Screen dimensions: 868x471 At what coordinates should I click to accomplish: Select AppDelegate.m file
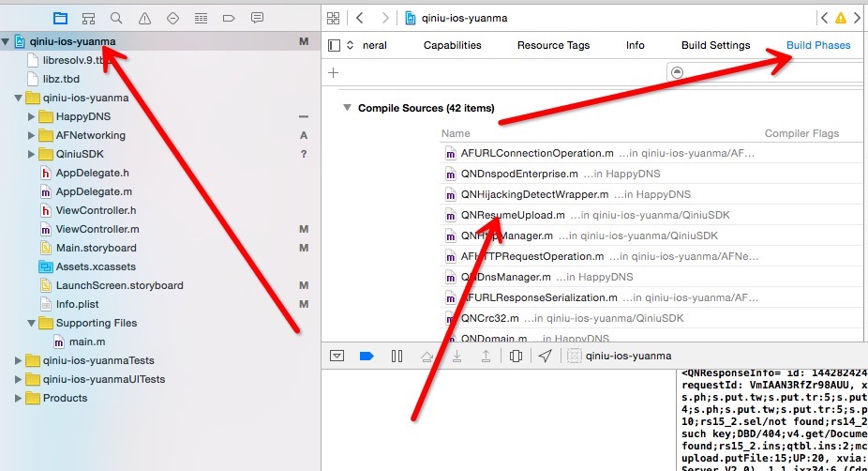[x=94, y=191]
